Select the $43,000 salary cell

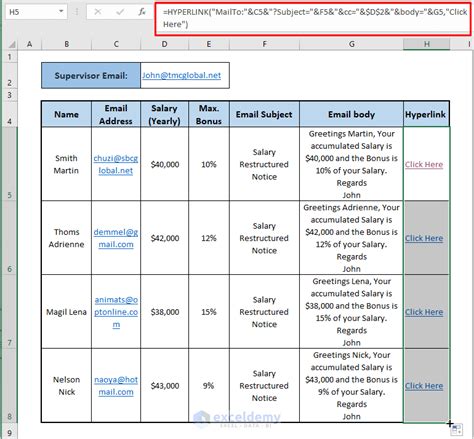tap(164, 386)
